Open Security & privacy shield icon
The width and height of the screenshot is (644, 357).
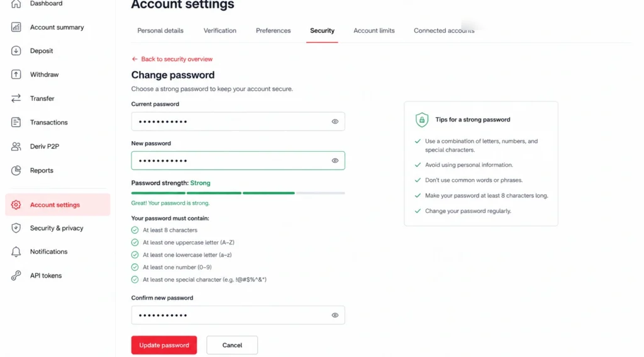[x=16, y=228]
